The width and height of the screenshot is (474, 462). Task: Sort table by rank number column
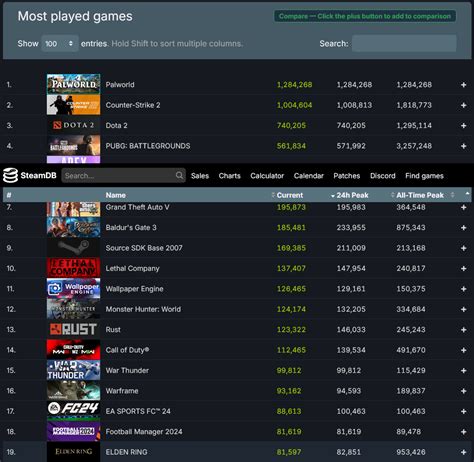[x=9, y=195]
